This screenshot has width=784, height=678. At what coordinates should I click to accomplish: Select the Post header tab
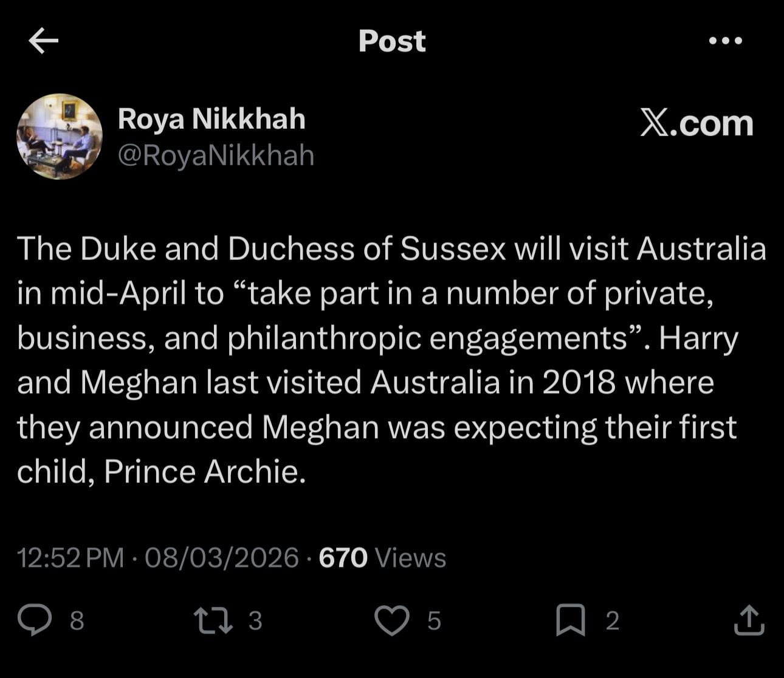[x=392, y=41]
